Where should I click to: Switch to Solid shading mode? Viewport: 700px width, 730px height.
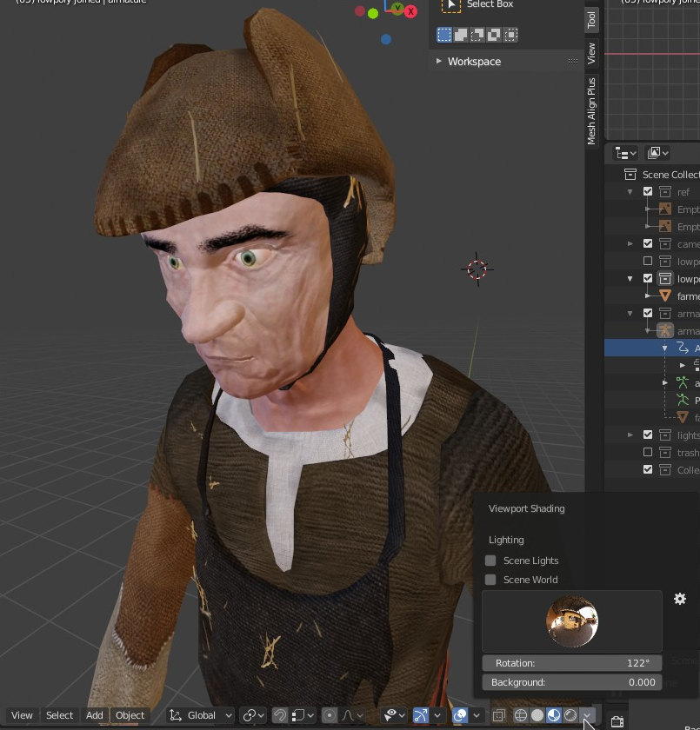(x=537, y=715)
